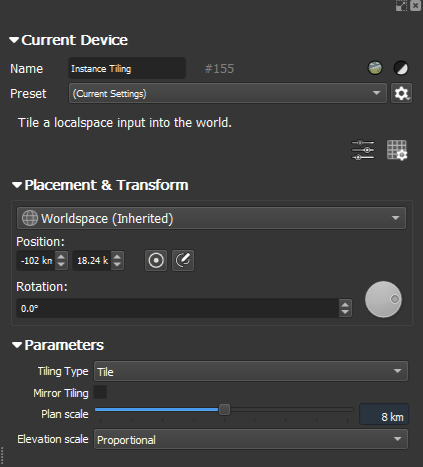Open the Elevation scale Proportional dropdown
This screenshot has height=467, width=423.
tap(251, 439)
